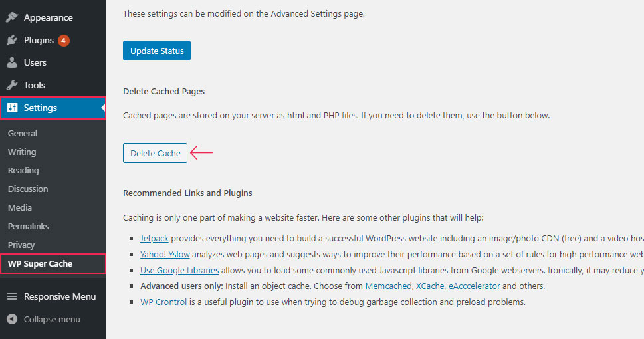644x339 pixels.
Task: Open the Appearance menu
Action: 53,17
